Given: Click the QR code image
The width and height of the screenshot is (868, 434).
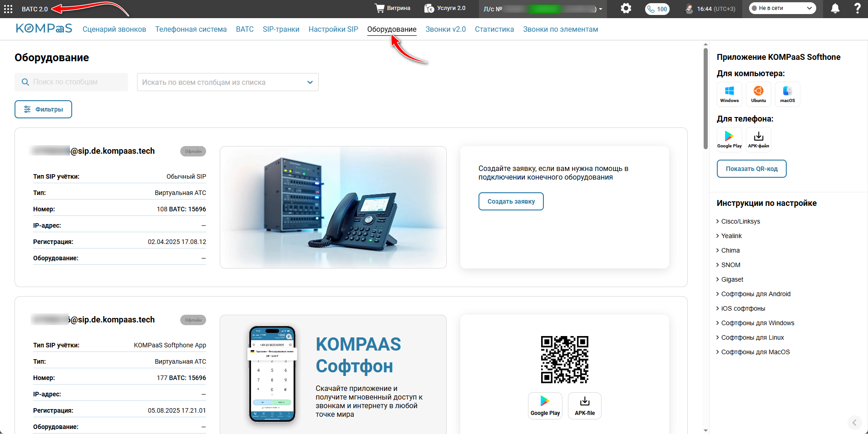Looking at the screenshot, I should click(x=565, y=360).
